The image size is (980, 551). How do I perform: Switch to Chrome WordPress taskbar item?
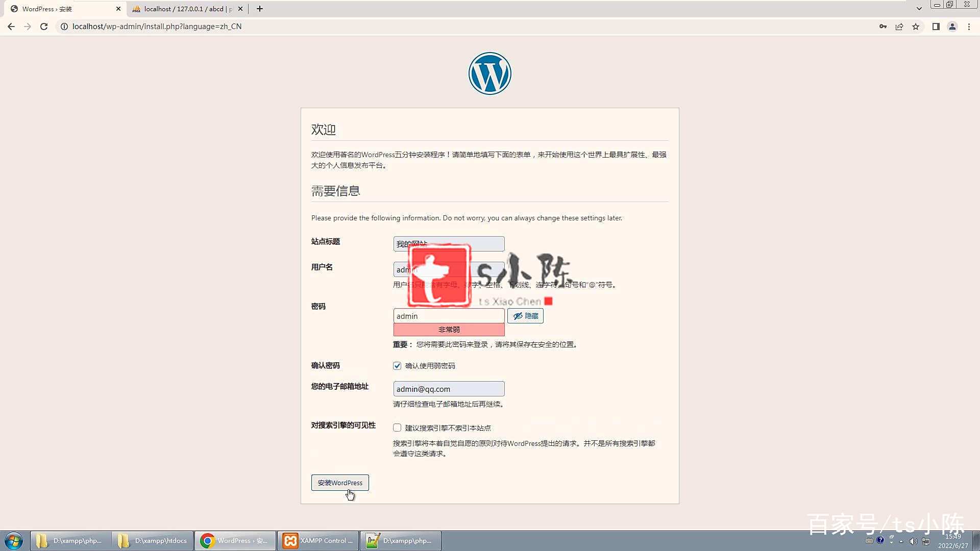coord(235,541)
